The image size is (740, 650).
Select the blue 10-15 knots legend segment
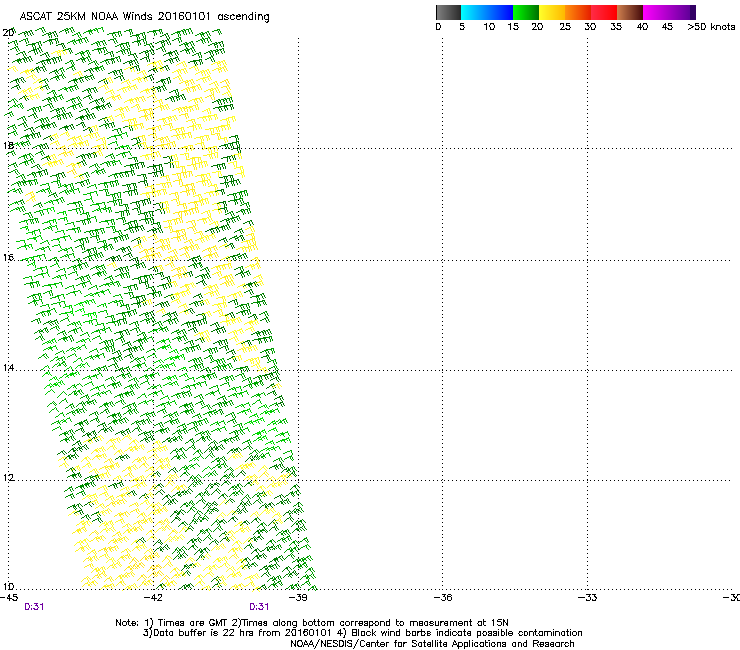click(500, 12)
